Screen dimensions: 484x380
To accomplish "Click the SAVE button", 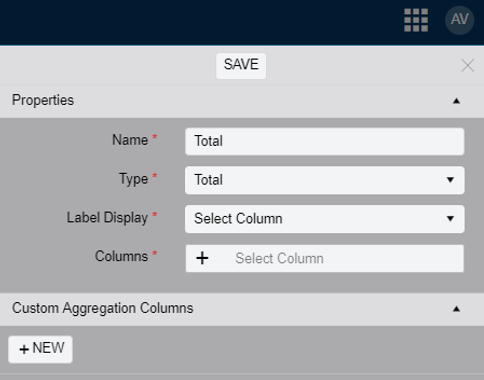I will pos(241,66).
